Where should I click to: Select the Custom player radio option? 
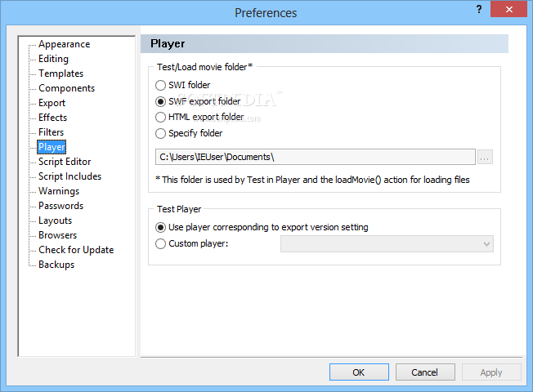(160, 243)
